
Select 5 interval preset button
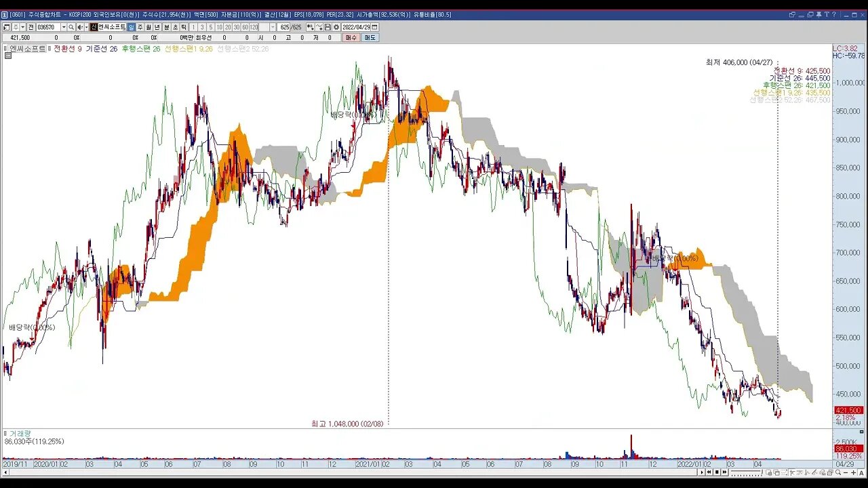pyautogui.click(x=210, y=27)
